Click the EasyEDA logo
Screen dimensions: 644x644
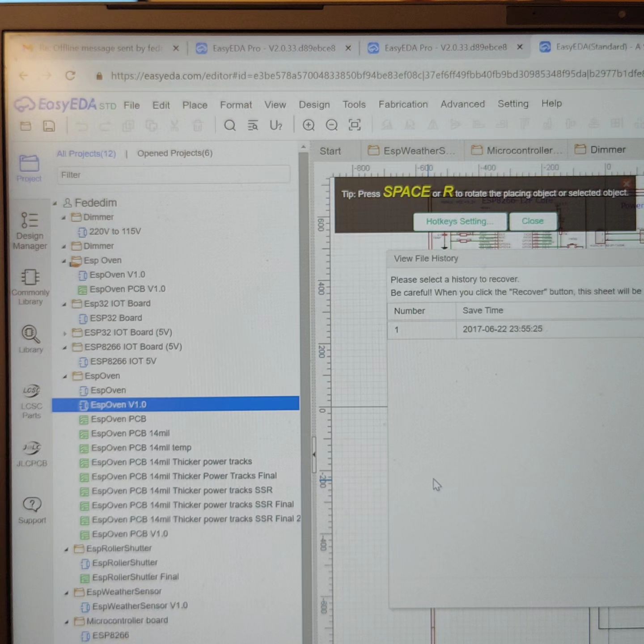click(65, 105)
